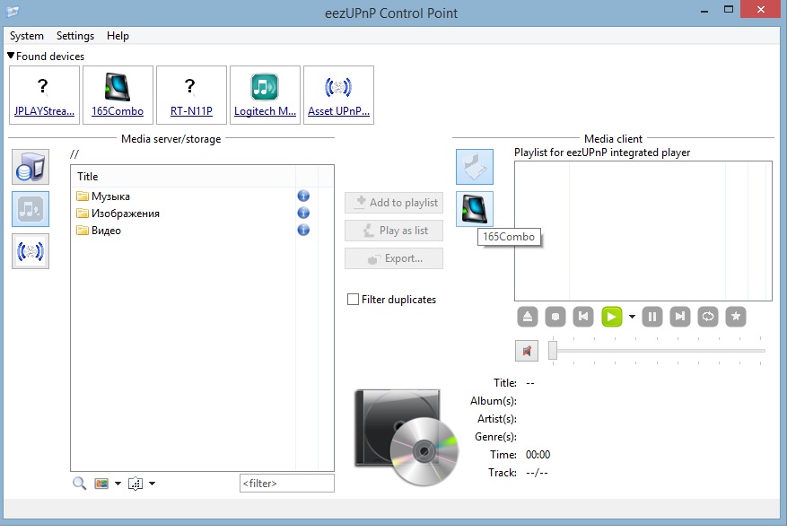Screen dimensions: 787x532
Task: Select the Asset UPnP found device
Action: coord(338,95)
